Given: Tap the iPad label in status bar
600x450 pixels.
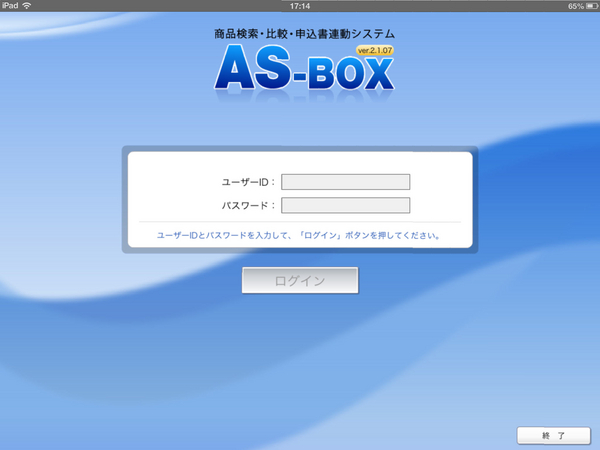Looking at the screenshot, I should [10, 6].
